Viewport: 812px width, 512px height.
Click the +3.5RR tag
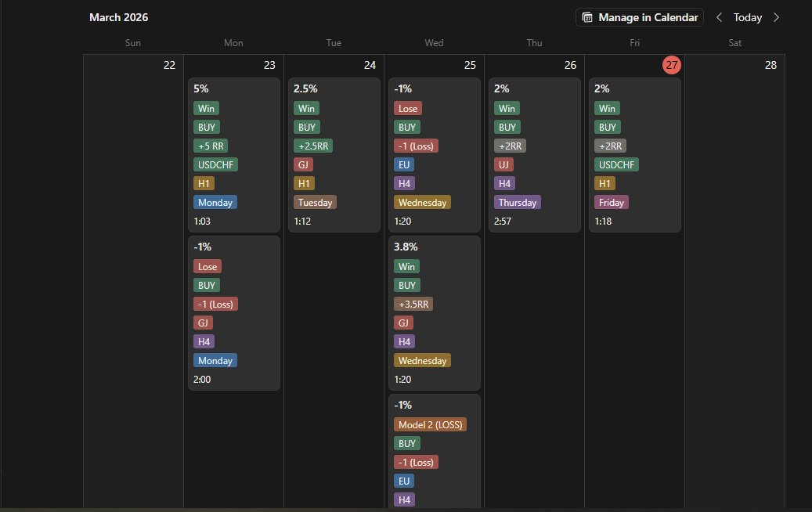tap(414, 304)
